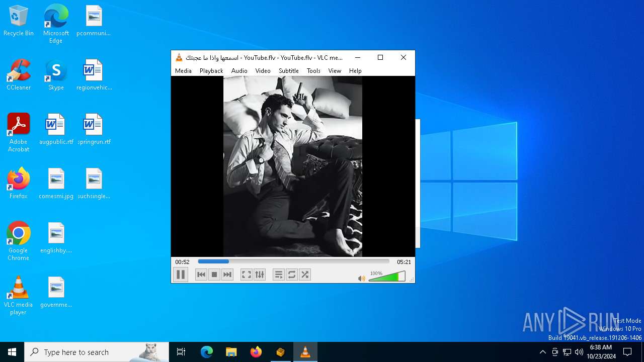Screen dimensions: 644x362
Task: Select the Adobe Acrobat desktop shortcut
Action: click(x=19, y=133)
